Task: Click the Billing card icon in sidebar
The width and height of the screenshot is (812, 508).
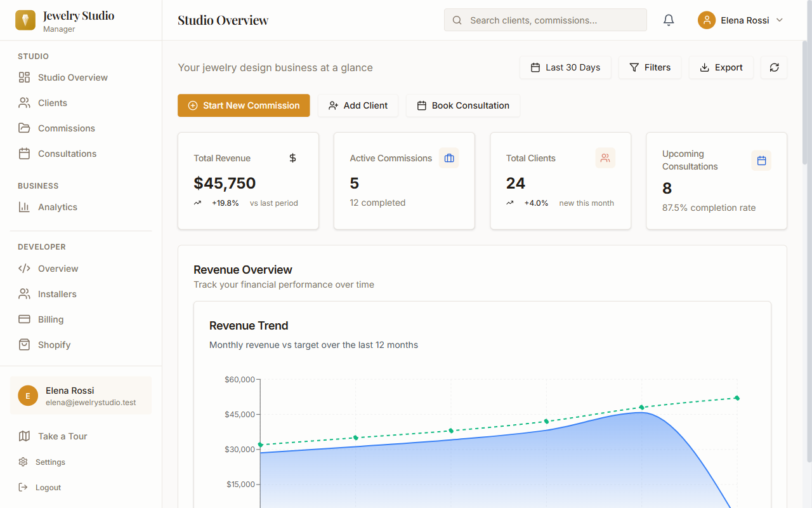Action: [23, 319]
